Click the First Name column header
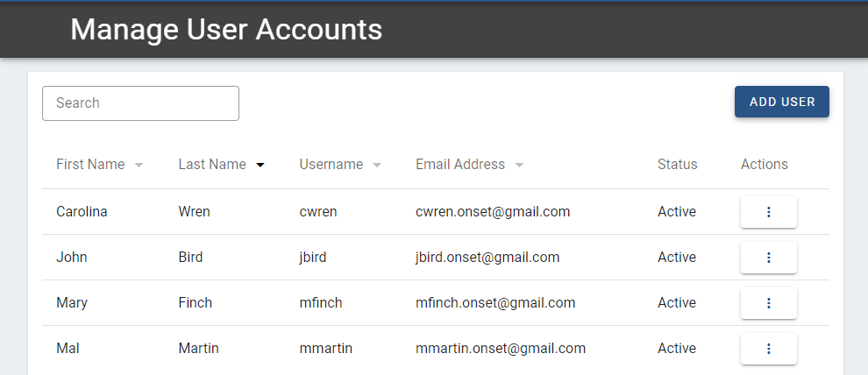This screenshot has width=868, height=375. pos(90,164)
